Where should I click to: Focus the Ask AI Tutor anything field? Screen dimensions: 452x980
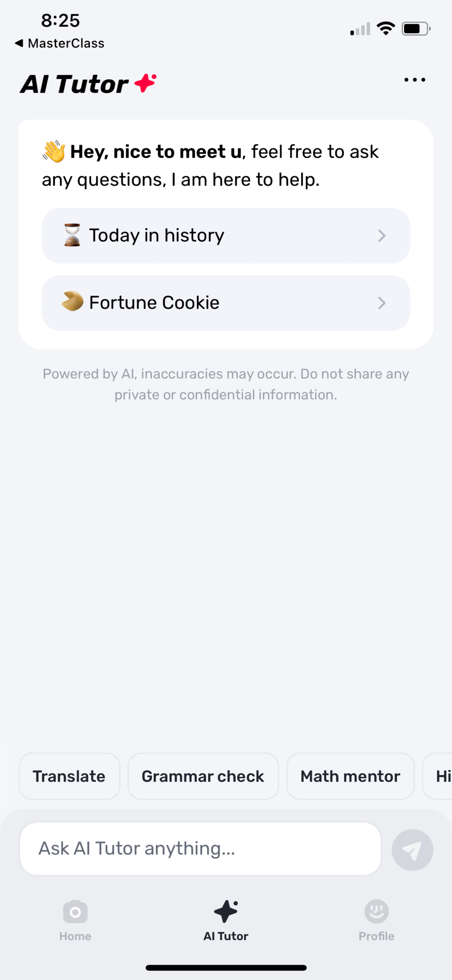200,848
